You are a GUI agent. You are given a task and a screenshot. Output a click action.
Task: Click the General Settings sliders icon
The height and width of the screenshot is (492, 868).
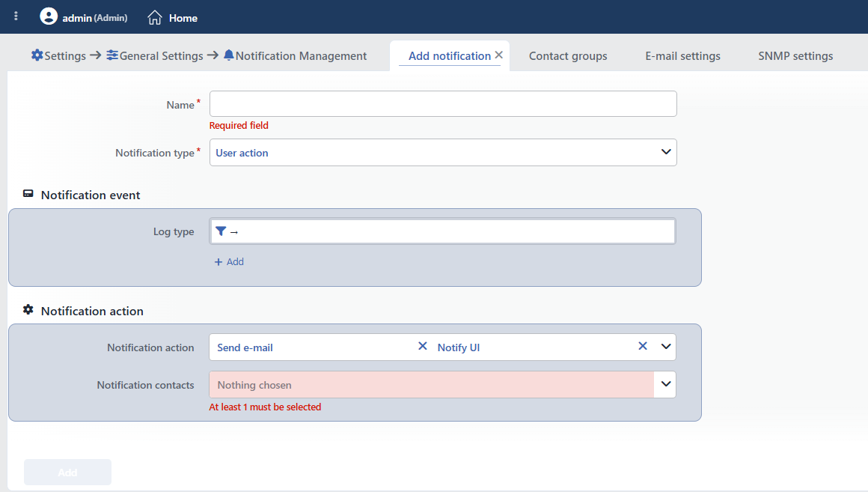tap(112, 55)
